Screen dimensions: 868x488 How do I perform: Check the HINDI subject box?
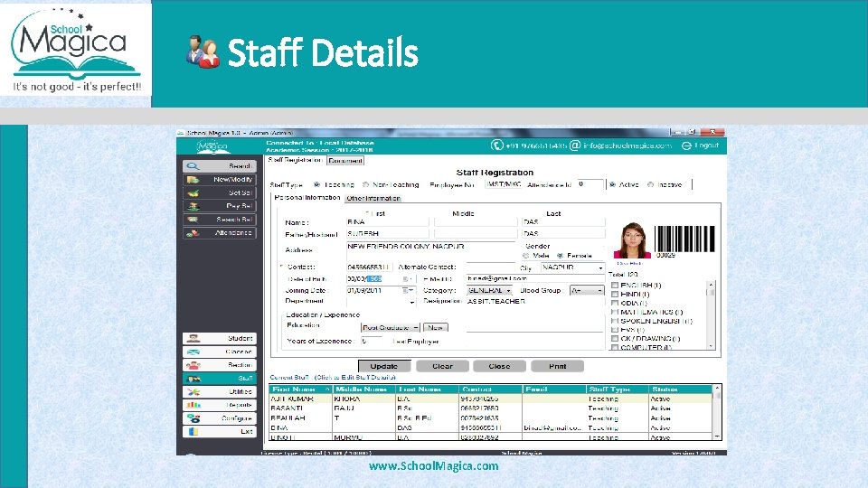point(615,295)
